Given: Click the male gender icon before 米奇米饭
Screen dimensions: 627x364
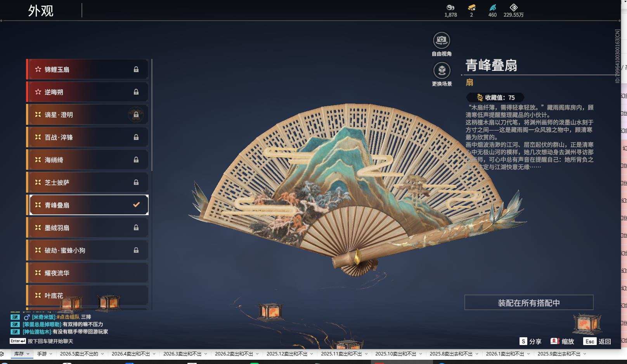Looking at the screenshot, I should pos(27,317).
